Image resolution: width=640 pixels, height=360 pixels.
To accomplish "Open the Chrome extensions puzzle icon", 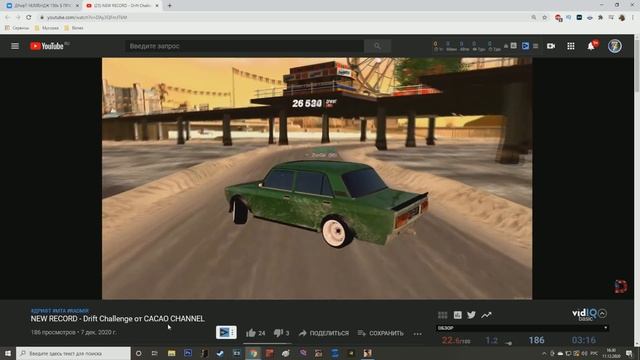I will click(x=600, y=18).
